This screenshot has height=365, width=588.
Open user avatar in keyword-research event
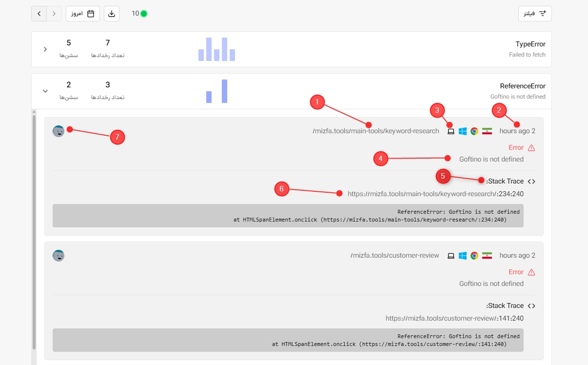click(x=59, y=131)
